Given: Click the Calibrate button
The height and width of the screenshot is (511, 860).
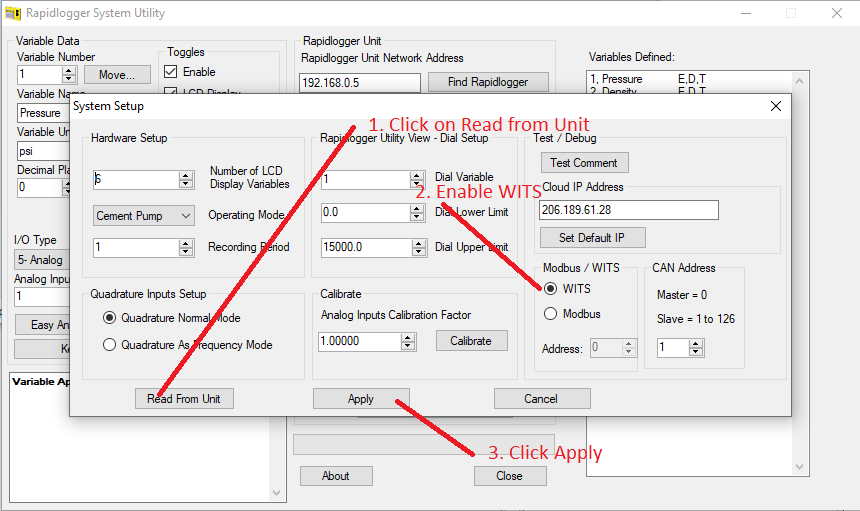Looking at the screenshot, I should tap(472, 340).
